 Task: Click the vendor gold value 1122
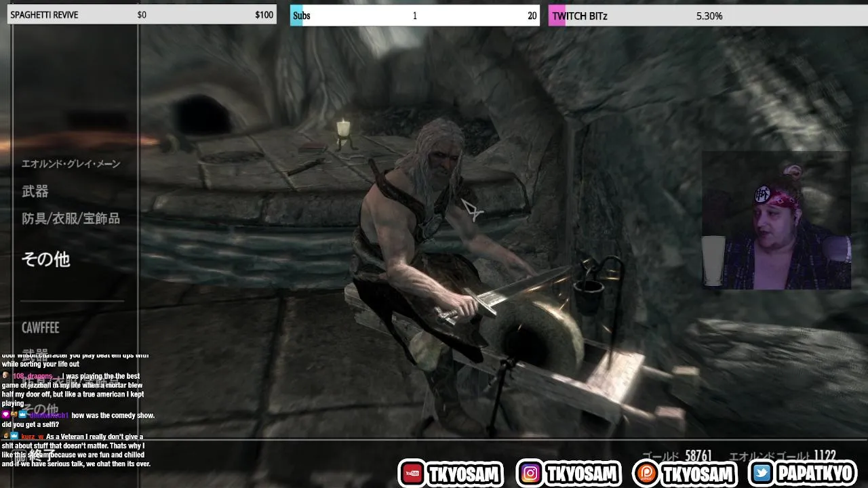(x=825, y=456)
